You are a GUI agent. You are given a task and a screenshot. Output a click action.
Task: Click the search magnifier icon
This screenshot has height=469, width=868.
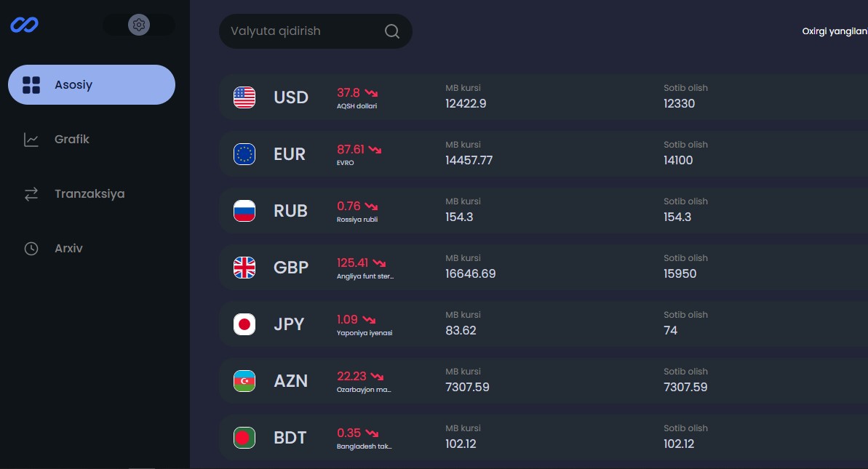tap(391, 31)
